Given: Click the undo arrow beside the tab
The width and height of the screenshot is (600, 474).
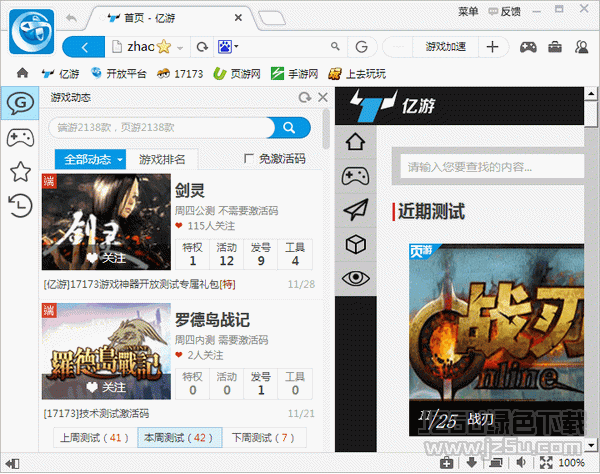Looking at the screenshot, I should (71, 18).
